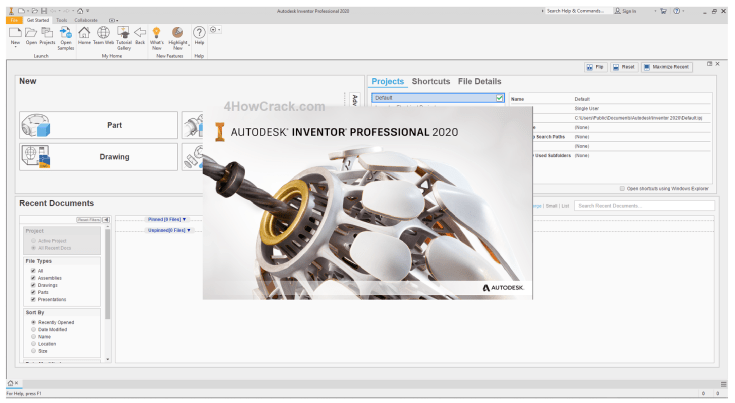Click title bar help question icon
735x403 pixels.
(676, 11)
